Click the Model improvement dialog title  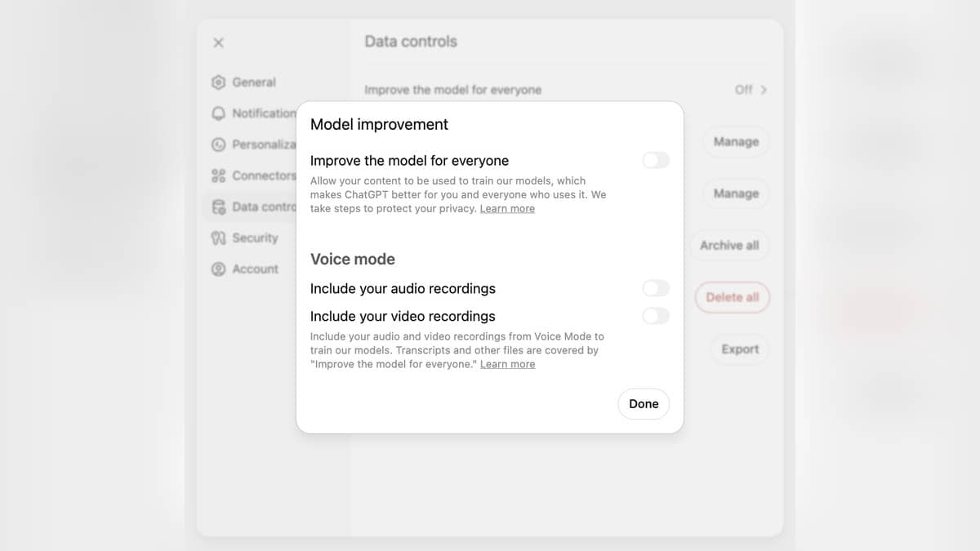(380, 124)
